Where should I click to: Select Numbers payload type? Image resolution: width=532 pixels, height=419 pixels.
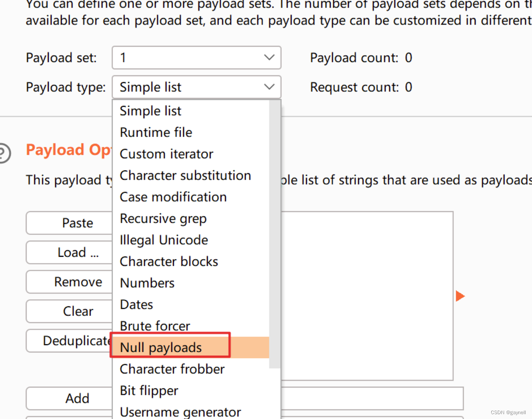coord(190,283)
